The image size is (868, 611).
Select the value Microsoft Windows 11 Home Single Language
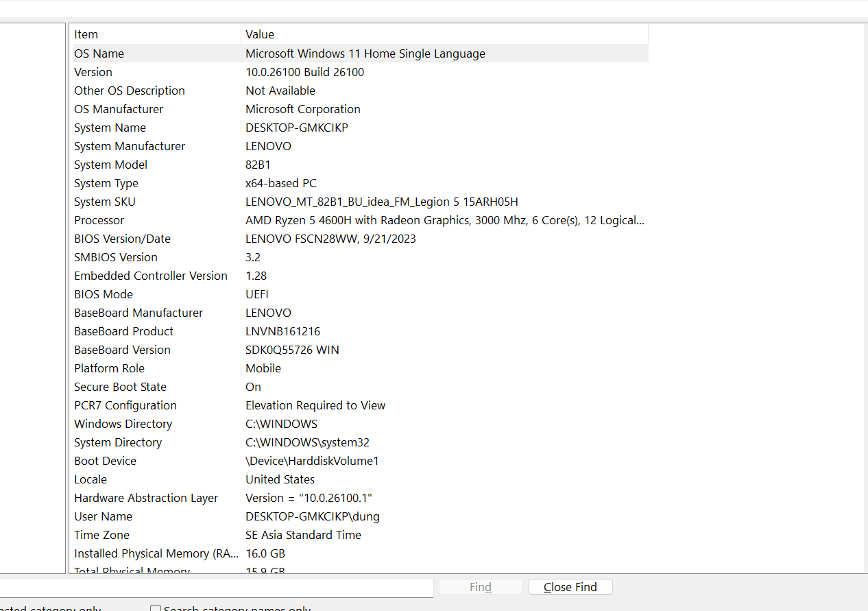click(x=365, y=53)
